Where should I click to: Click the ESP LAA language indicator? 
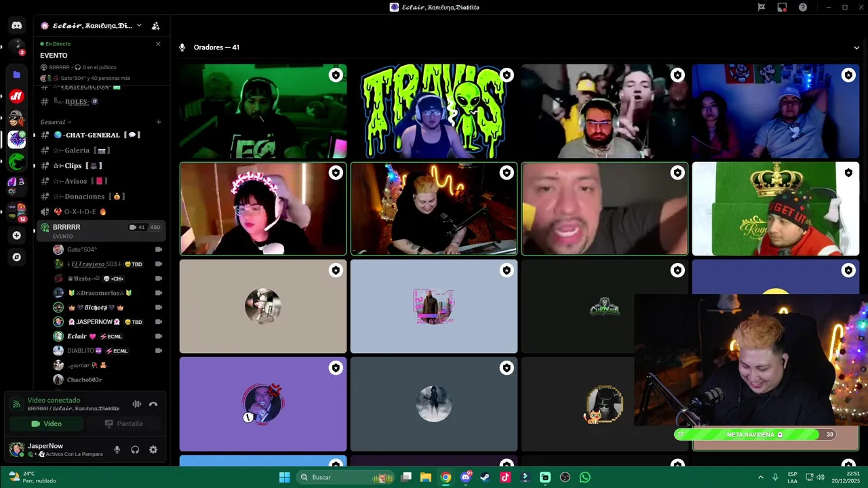click(793, 477)
